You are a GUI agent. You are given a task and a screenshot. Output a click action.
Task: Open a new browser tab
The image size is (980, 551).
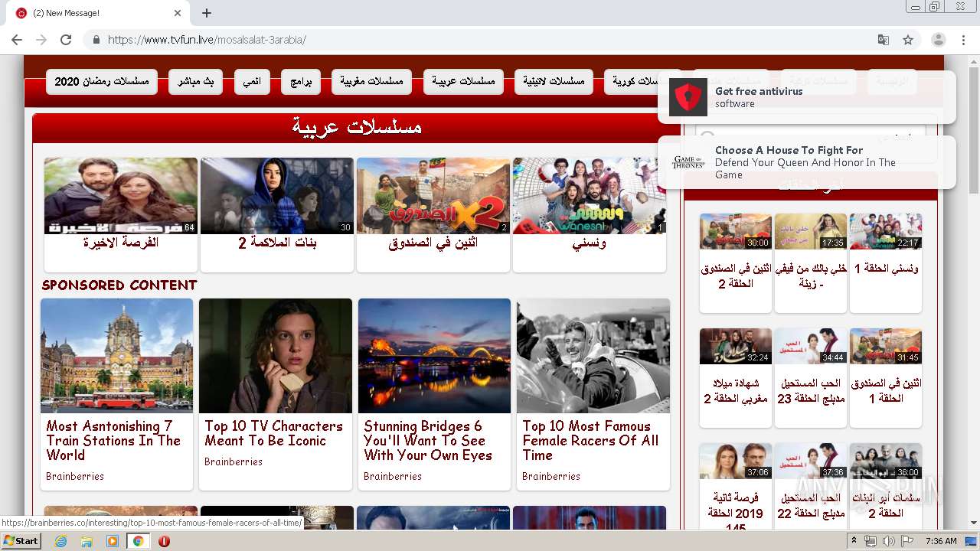[207, 13]
